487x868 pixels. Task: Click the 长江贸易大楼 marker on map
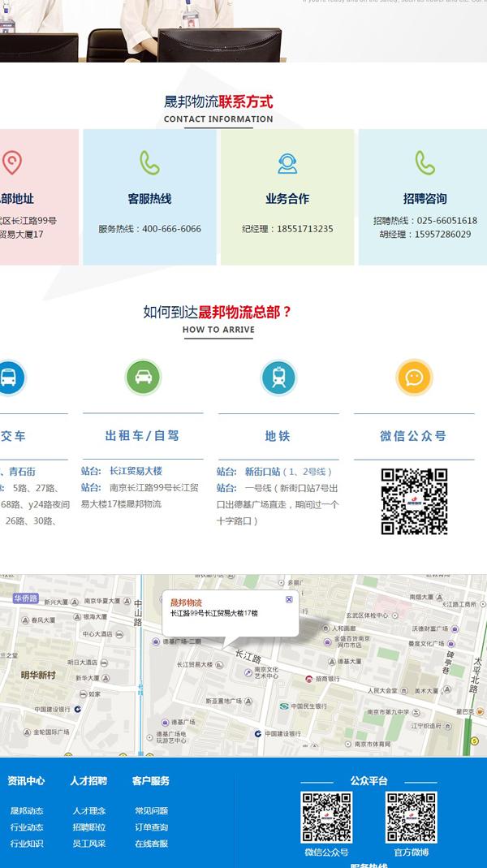click(x=200, y=664)
